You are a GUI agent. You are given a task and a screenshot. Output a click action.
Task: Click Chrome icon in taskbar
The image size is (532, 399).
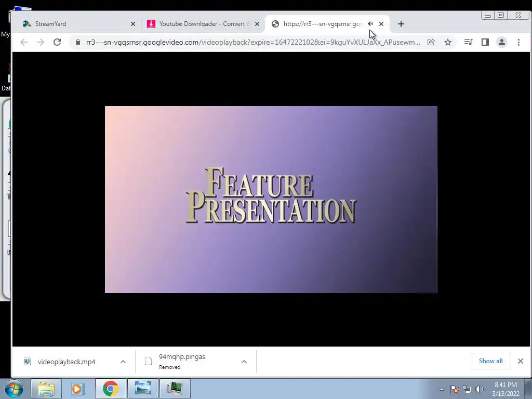[110, 389]
